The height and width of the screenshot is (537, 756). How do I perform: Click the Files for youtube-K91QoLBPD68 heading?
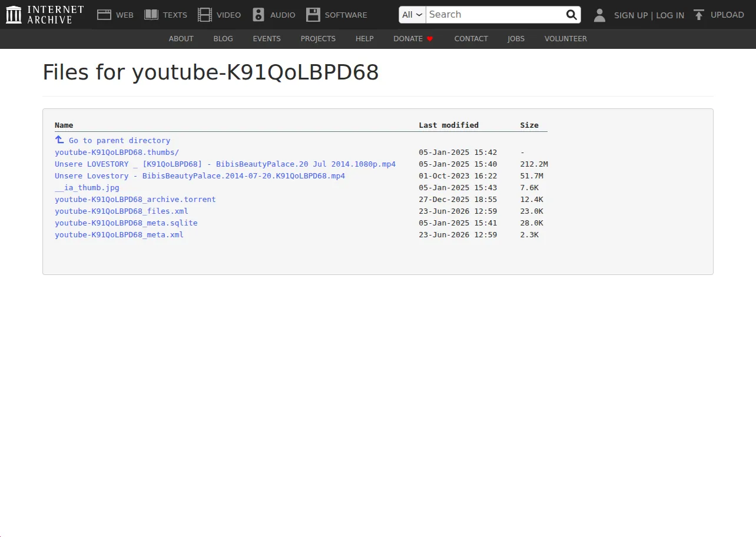[x=211, y=72]
